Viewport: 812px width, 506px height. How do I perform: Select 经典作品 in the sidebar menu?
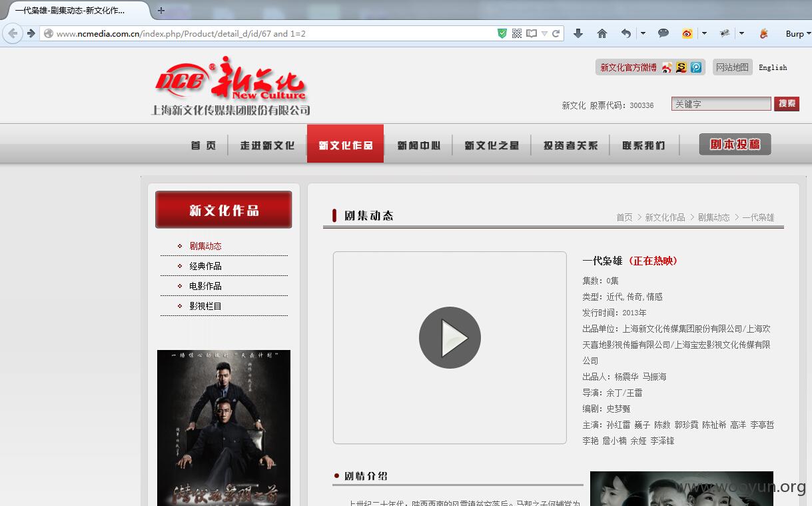tap(205, 266)
